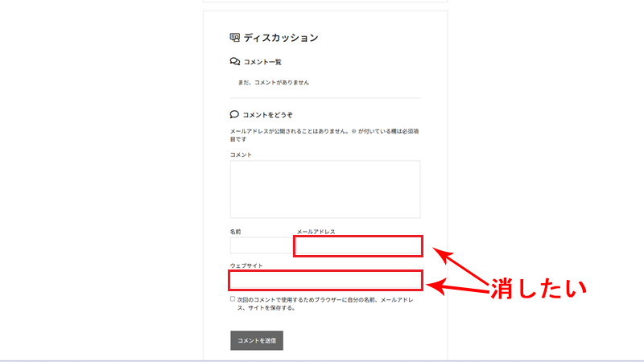Click the ウェブサイト field label

click(x=246, y=265)
